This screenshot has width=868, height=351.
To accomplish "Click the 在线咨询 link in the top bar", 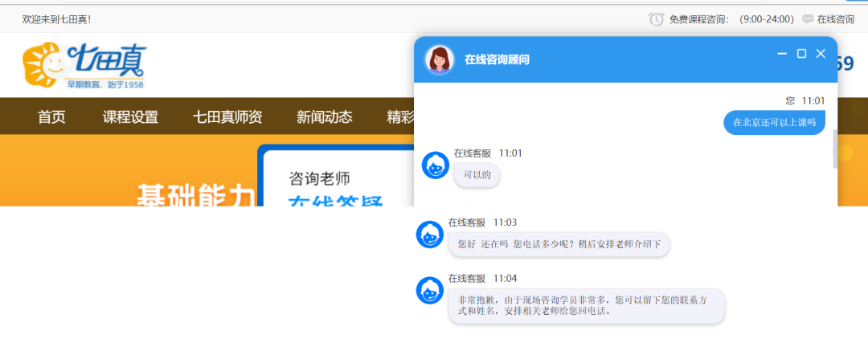I will [x=835, y=19].
